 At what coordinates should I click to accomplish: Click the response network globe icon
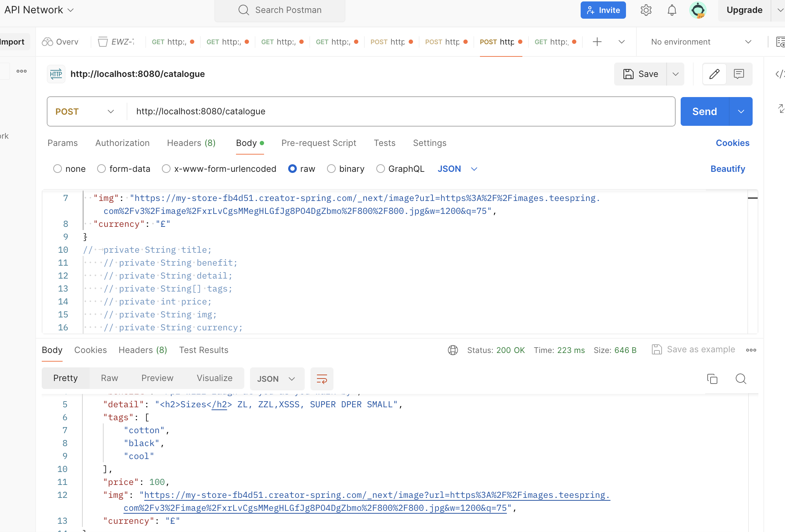453,350
